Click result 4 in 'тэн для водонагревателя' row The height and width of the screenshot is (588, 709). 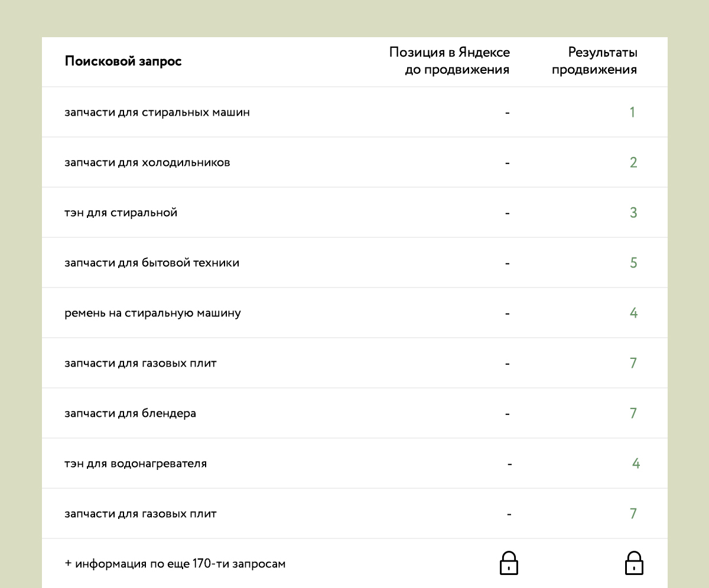[x=636, y=463]
